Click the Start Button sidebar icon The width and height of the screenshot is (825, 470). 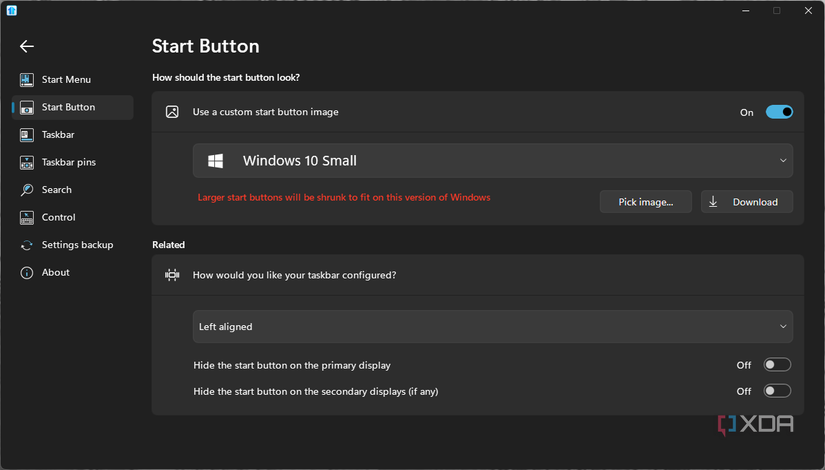click(27, 107)
